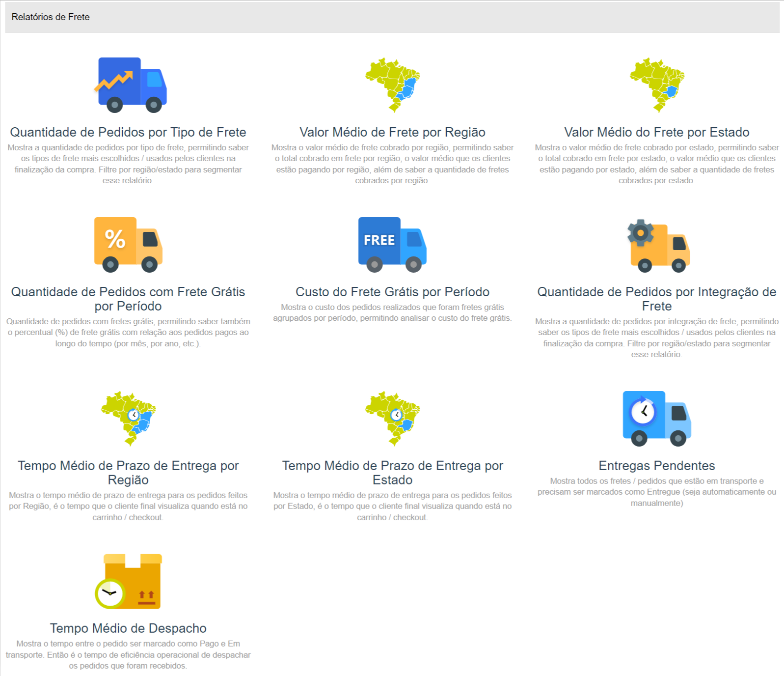Go to Tempo Médio de Despacho report
Screen dimensions: 784x676
(128, 628)
